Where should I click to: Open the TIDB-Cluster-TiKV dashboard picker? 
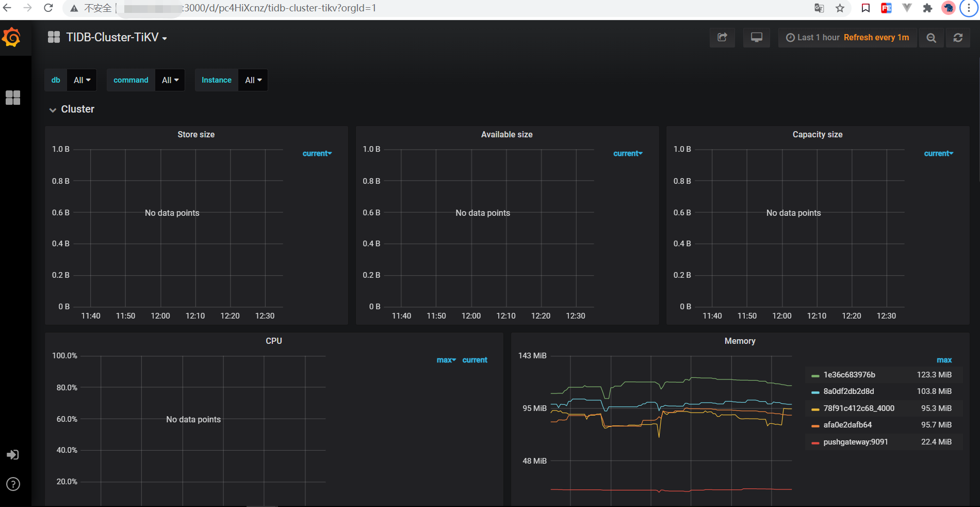coord(116,37)
